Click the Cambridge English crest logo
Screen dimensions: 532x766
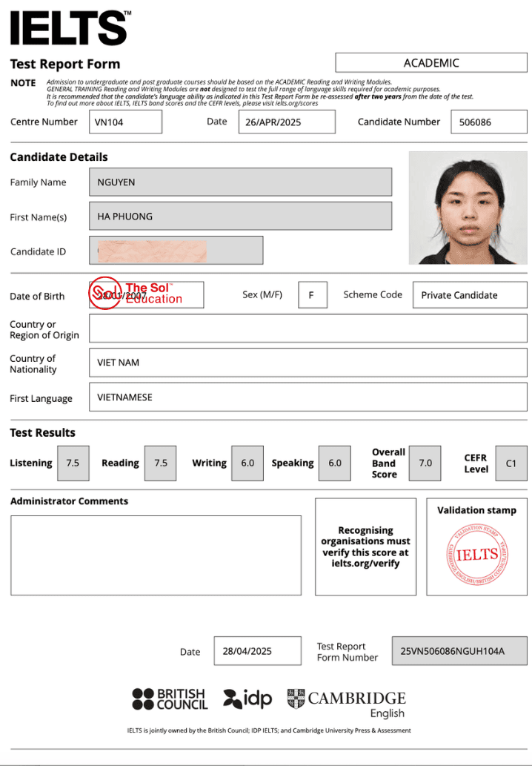[x=296, y=699]
